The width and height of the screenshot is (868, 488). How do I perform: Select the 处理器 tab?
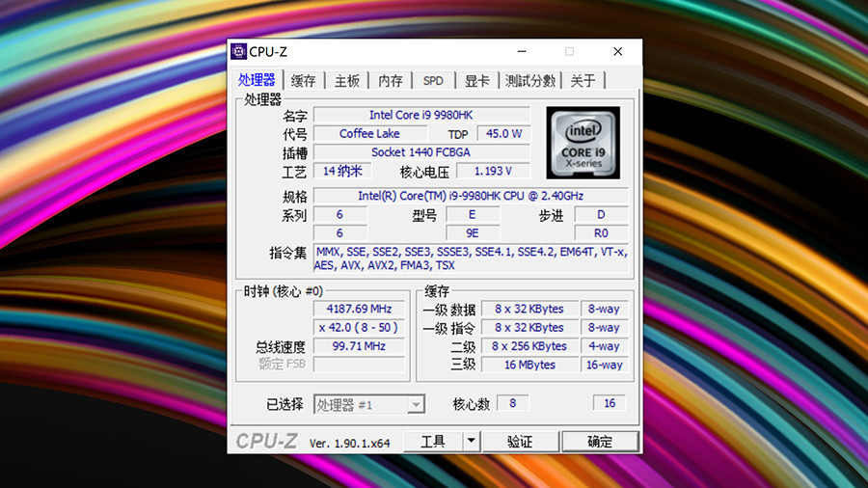(257, 80)
